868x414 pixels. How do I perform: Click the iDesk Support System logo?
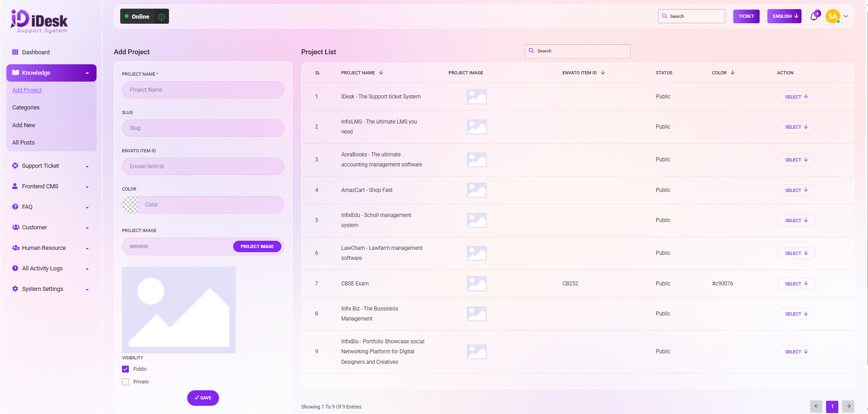39,21
